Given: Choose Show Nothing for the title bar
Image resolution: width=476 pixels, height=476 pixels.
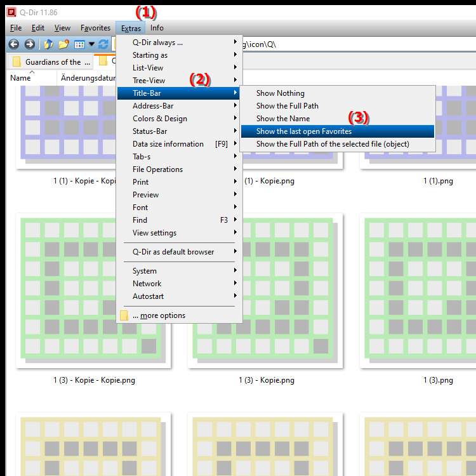Looking at the screenshot, I should 338,93.
